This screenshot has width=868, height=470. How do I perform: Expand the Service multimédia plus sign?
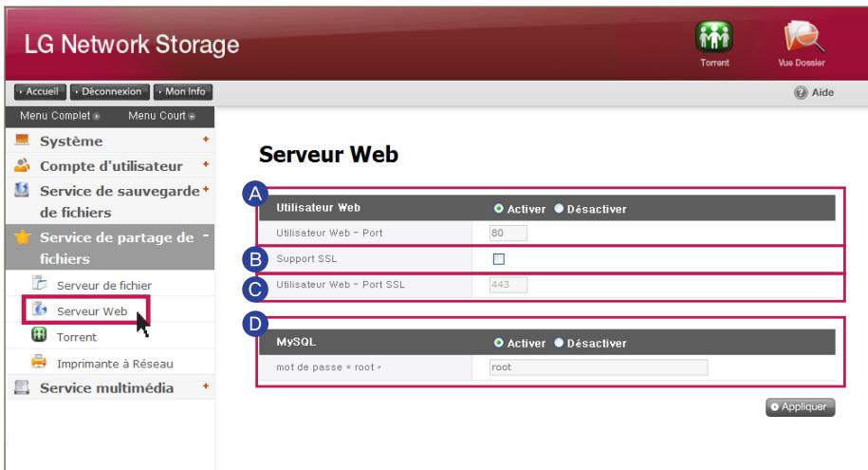coord(206,385)
